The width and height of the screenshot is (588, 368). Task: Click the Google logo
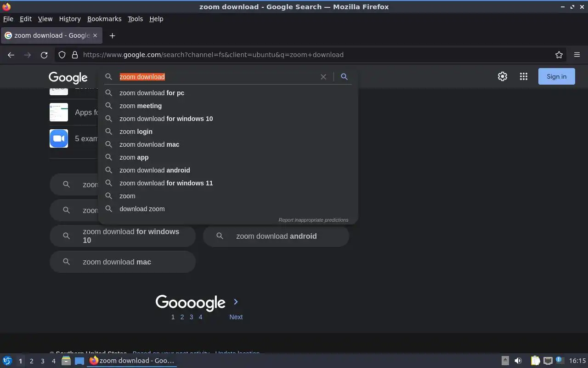tap(68, 77)
